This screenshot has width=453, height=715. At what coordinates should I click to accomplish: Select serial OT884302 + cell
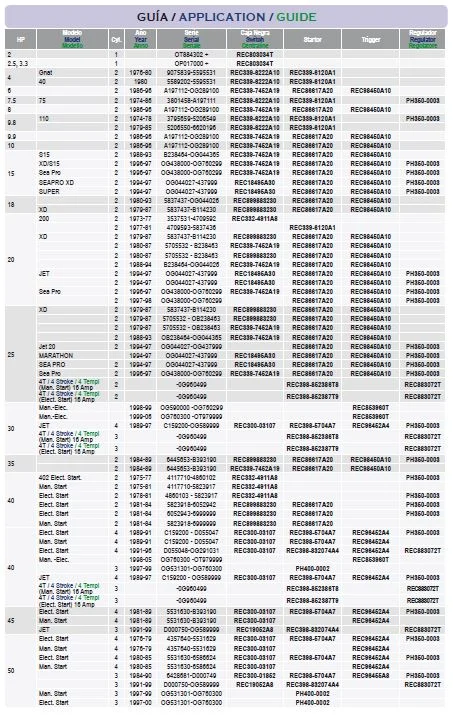pos(192,54)
